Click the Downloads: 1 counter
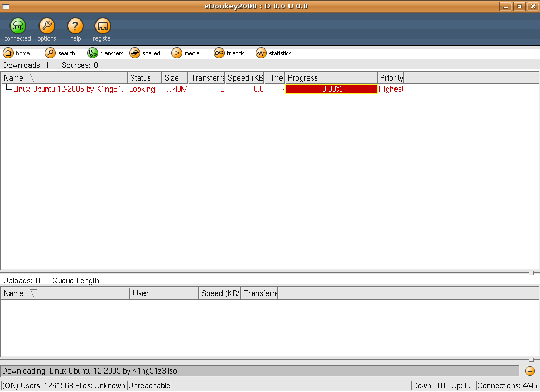 26,65
